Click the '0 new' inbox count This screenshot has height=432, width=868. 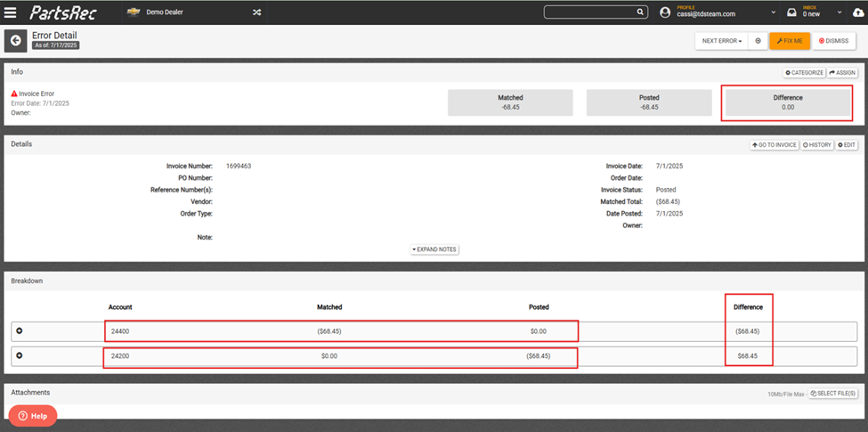811,14
